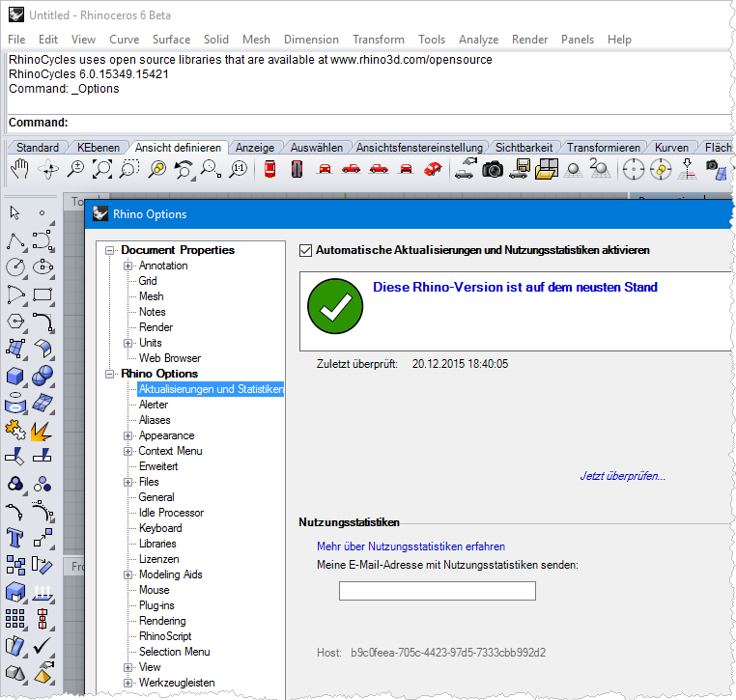The height and width of the screenshot is (700, 736).
Task: Disable automatic updates and usage statistics checkbox
Action: 305,250
